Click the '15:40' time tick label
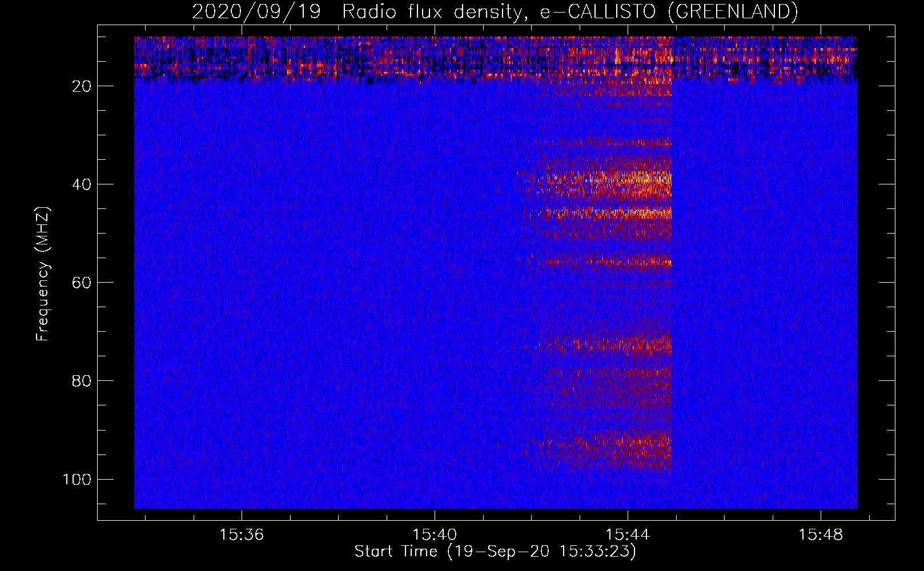Screen dimensions: 924x571 435,535
